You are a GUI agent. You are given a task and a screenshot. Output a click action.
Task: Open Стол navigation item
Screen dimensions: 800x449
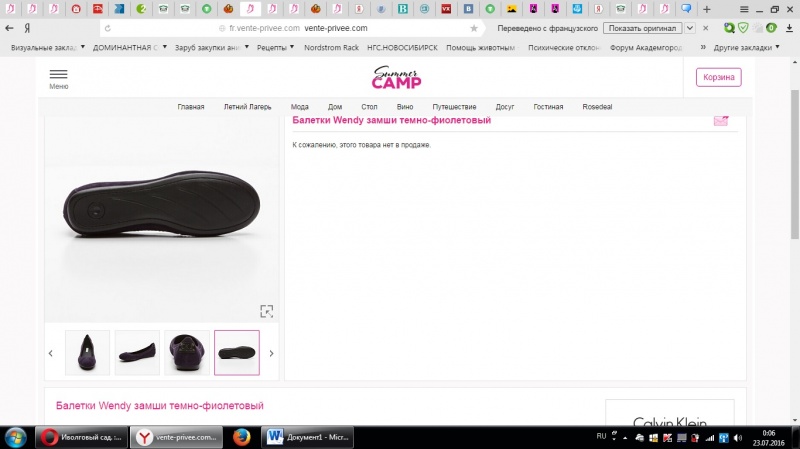pos(369,107)
